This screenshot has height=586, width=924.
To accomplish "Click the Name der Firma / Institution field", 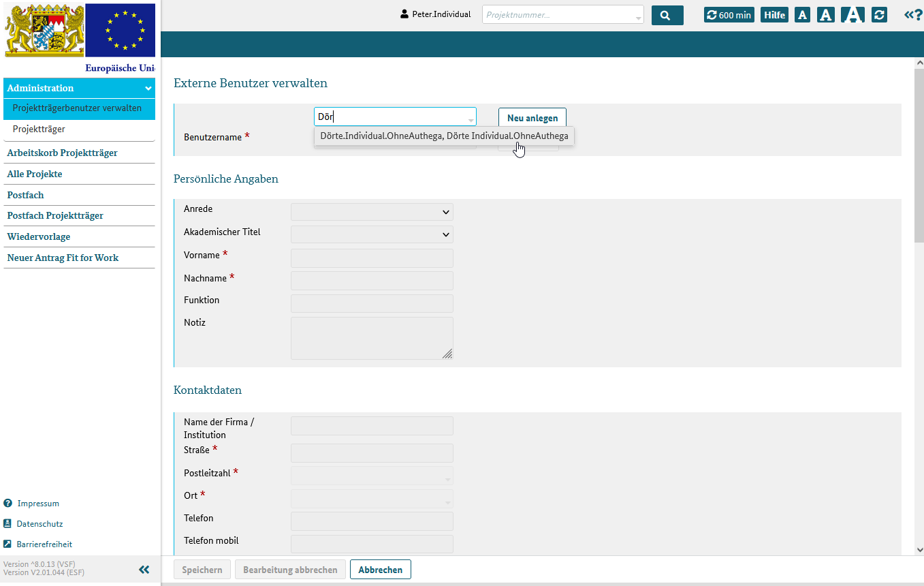I will point(372,426).
